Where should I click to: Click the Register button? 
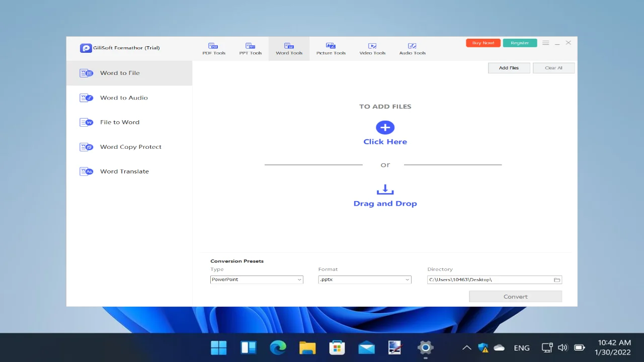click(520, 43)
